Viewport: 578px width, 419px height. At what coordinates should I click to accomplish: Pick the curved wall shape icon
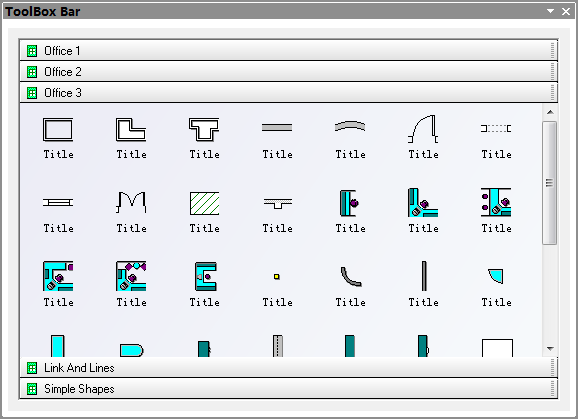coord(350,126)
